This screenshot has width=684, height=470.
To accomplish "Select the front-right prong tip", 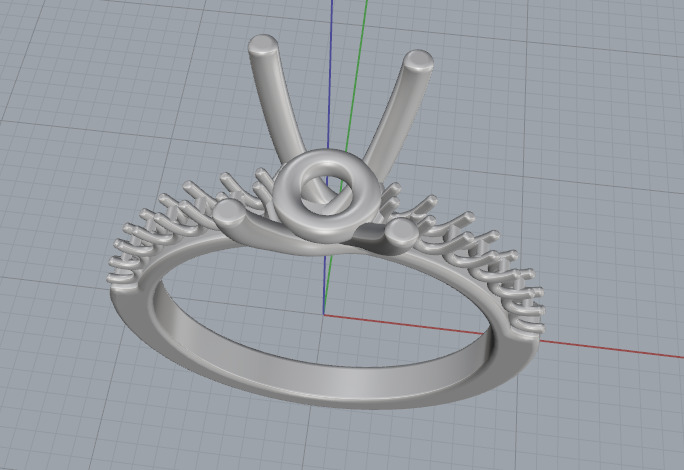I will (x=402, y=231).
